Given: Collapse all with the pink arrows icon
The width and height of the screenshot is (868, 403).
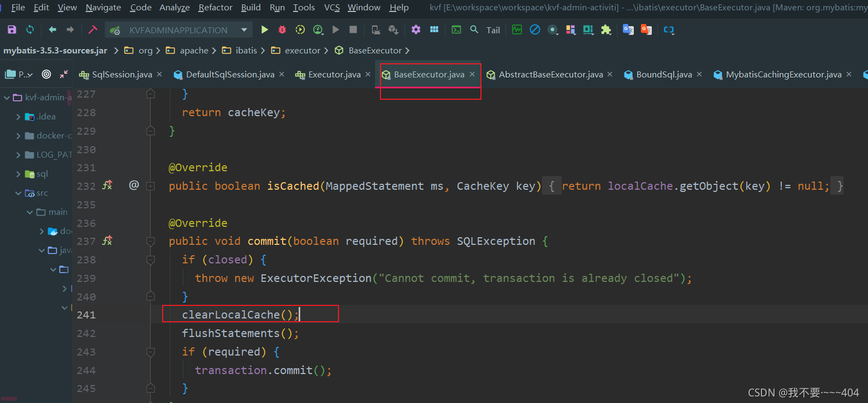Looking at the screenshot, I should coord(64,74).
